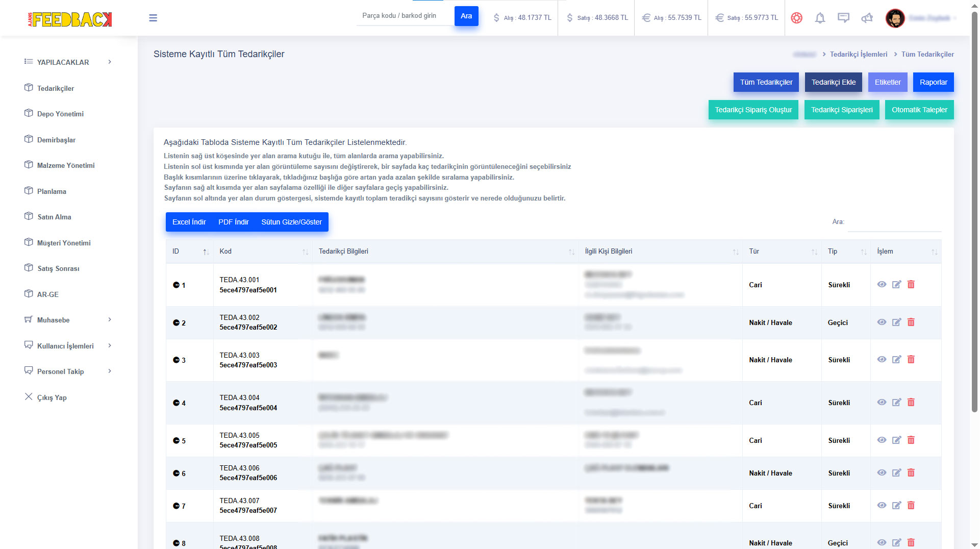Toggle Sütun Gizle/Göster column visibility
The height and width of the screenshot is (549, 980).
pyautogui.click(x=291, y=222)
